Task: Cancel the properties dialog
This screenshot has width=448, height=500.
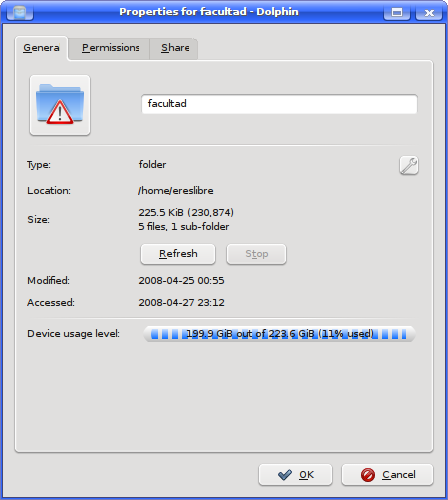Action: tap(387, 475)
